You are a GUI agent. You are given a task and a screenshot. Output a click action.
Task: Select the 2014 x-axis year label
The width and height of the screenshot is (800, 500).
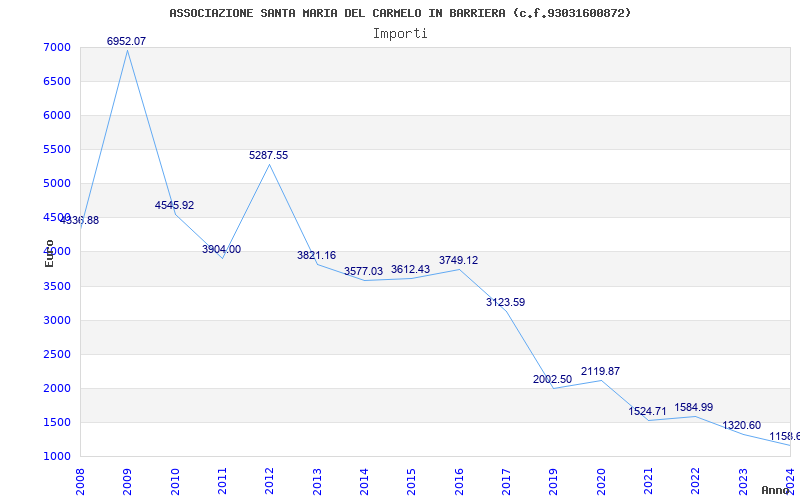point(364,482)
